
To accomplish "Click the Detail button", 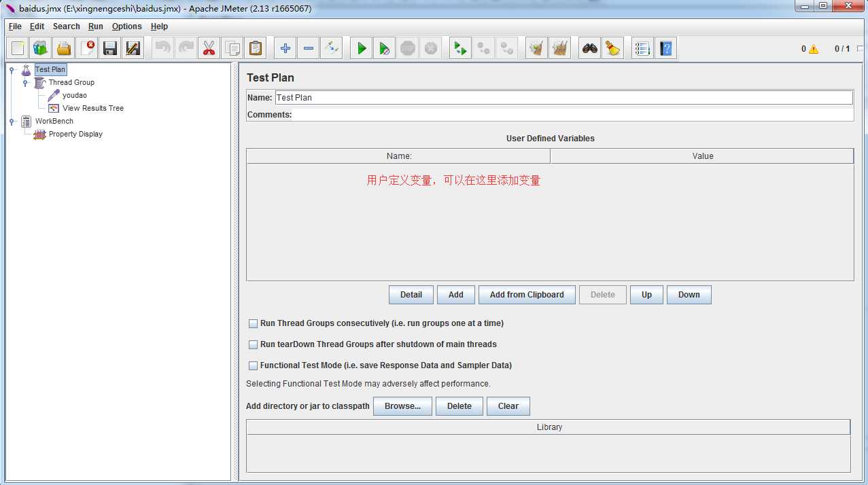I will [x=411, y=295].
